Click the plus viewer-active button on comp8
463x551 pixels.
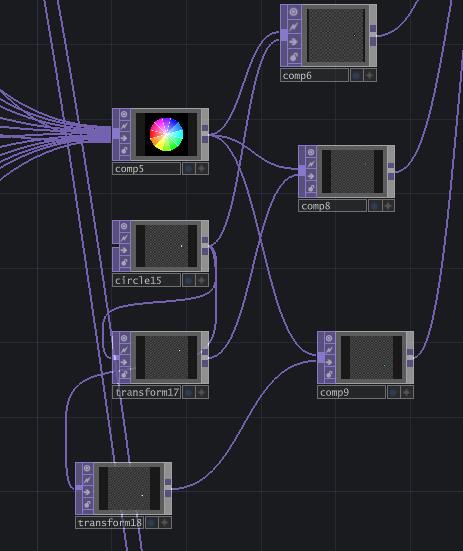(388, 206)
